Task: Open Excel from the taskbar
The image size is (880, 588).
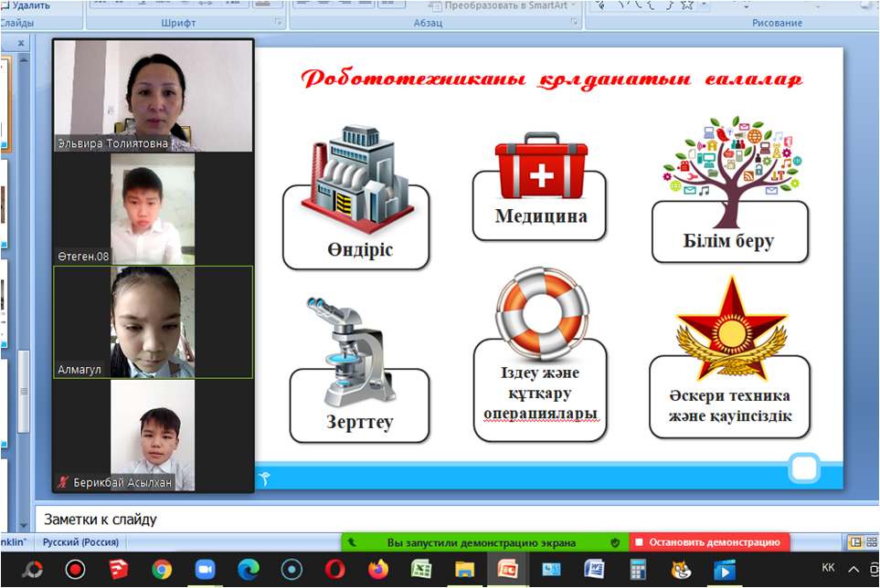Action: click(x=420, y=569)
